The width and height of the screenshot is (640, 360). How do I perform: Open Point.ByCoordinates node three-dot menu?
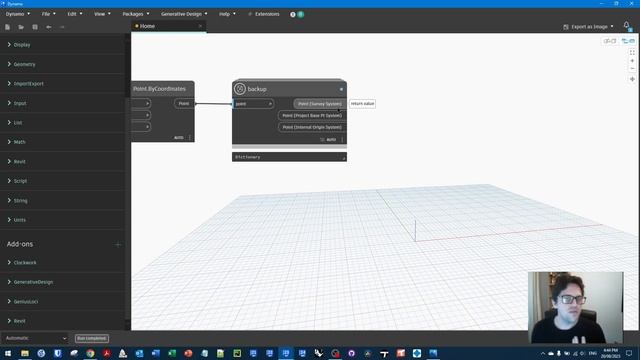coord(190,138)
